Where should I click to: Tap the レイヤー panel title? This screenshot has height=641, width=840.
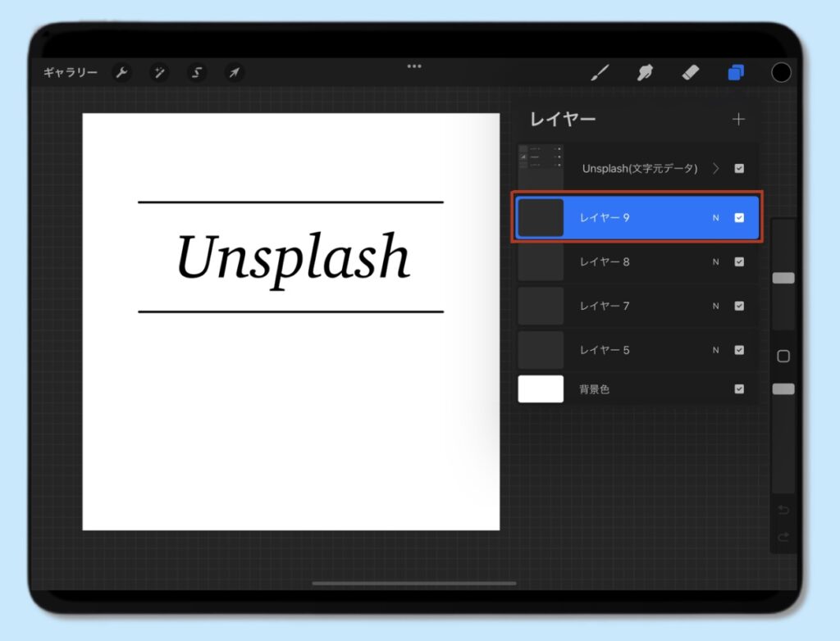[x=563, y=119]
